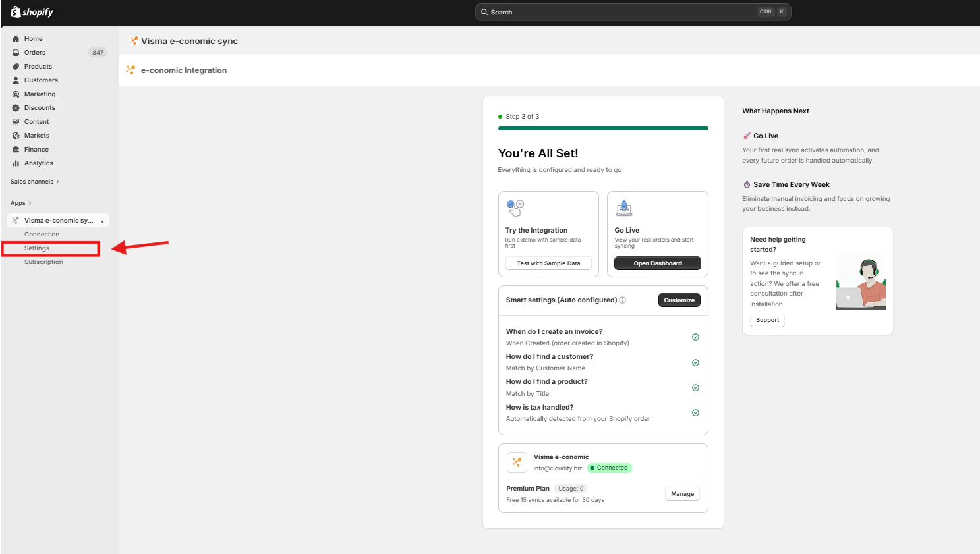Image resolution: width=980 pixels, height=554 pixels.
Task: Click the 'Free 15 syncs available for 30 days' text
Action: coord(556,500)
